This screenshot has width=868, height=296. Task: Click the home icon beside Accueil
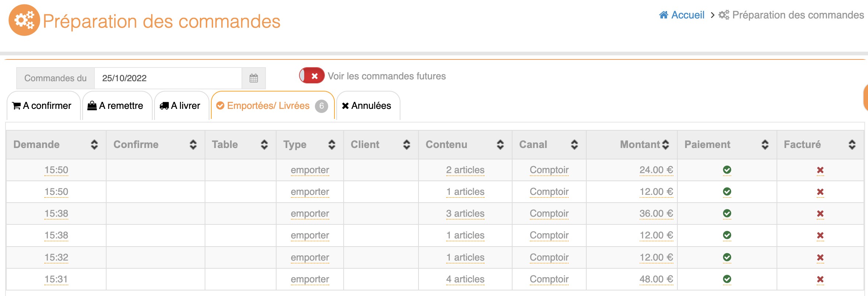(x=663, y=15)
